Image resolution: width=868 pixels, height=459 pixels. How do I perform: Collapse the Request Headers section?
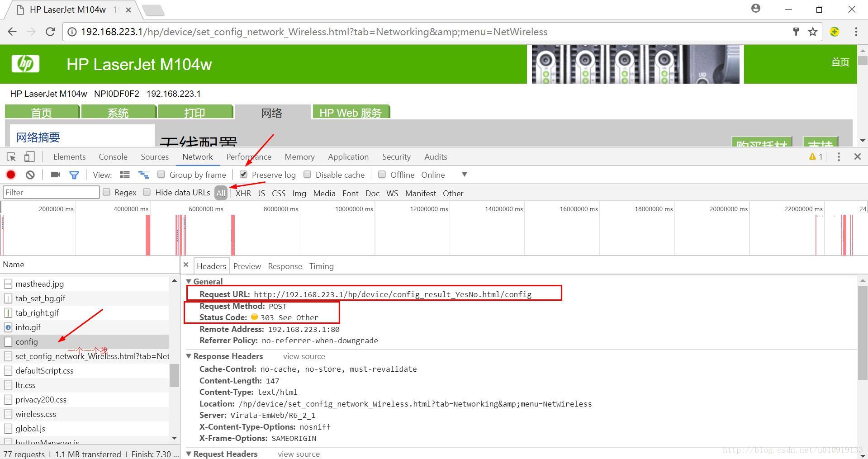point(189,454)
